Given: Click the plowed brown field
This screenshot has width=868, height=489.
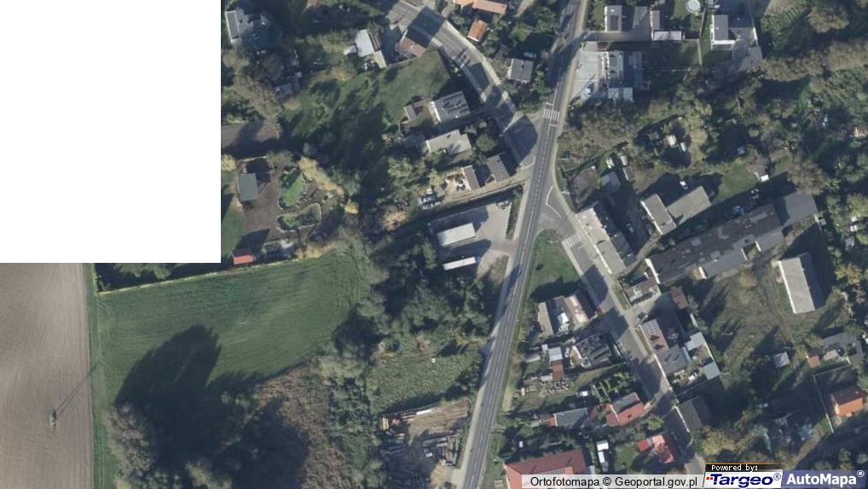Looking at the screenshot, I should point(44,375).
